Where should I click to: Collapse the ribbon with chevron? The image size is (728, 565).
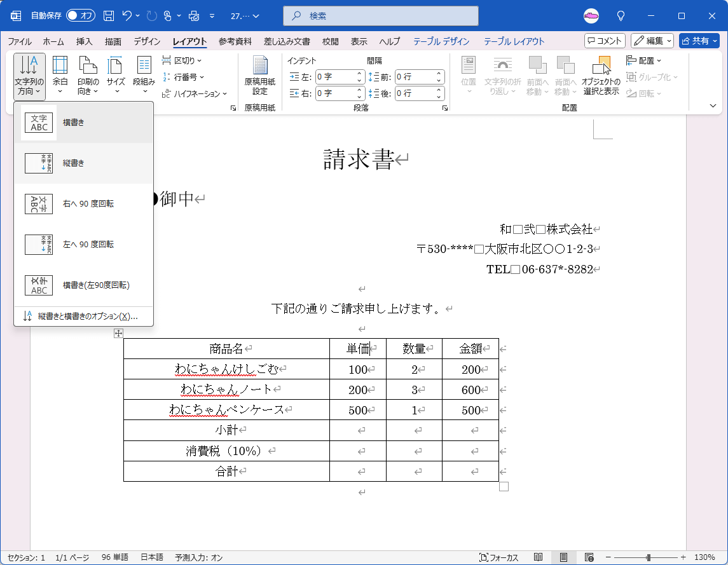click(x=713, y=106)
